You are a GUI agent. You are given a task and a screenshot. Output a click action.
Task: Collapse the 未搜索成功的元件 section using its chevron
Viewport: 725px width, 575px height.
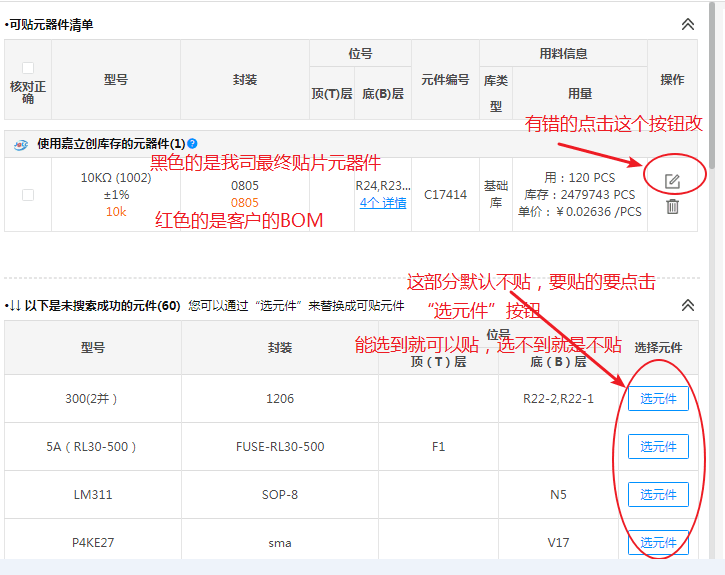pyautogui.click(x=687, y=305)
